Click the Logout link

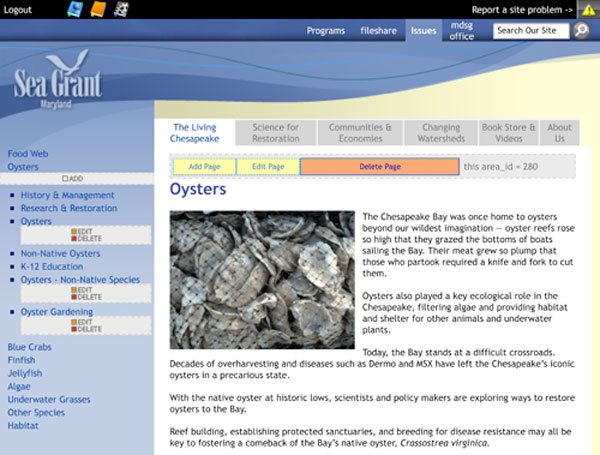(18, 10)
